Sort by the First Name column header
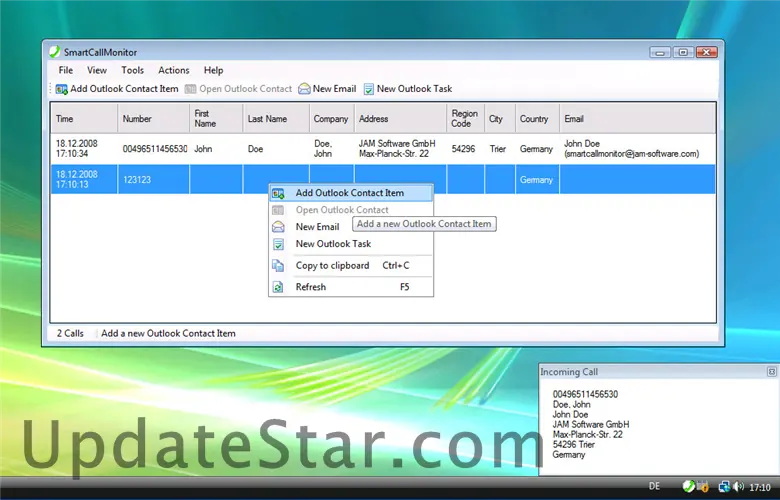This screenshot has width=780, height=500. pyautogui.click(x=216, y=119)
